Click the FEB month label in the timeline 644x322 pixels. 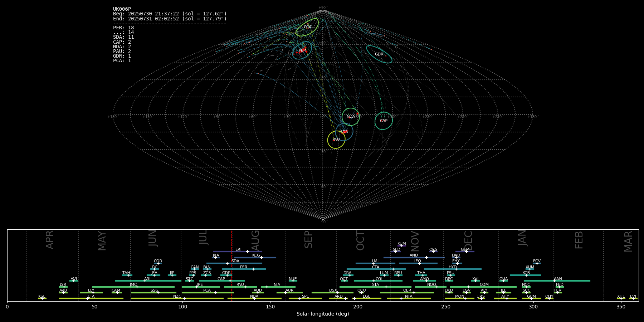[579, 240]
